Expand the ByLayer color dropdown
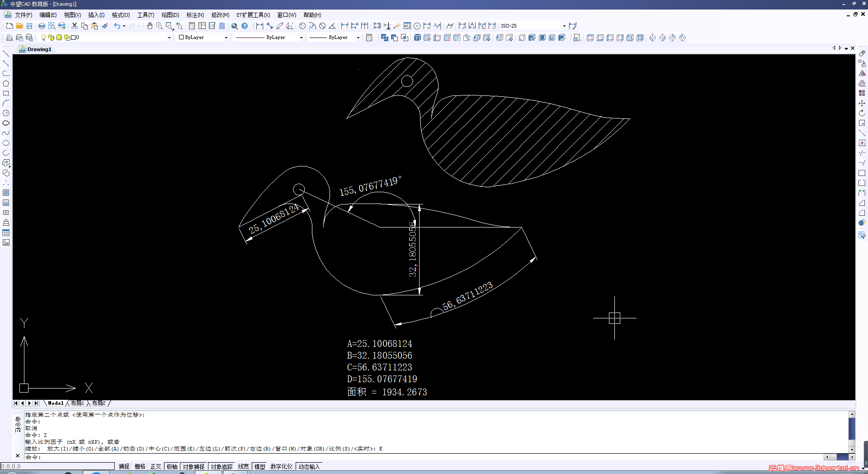868x474 pixels. [x=226, y=38]
